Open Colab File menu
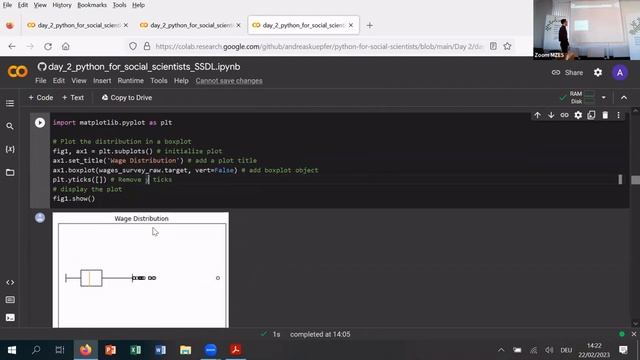Image resolution: width=640 pixels, height=360 pixels. pos(41,81)
